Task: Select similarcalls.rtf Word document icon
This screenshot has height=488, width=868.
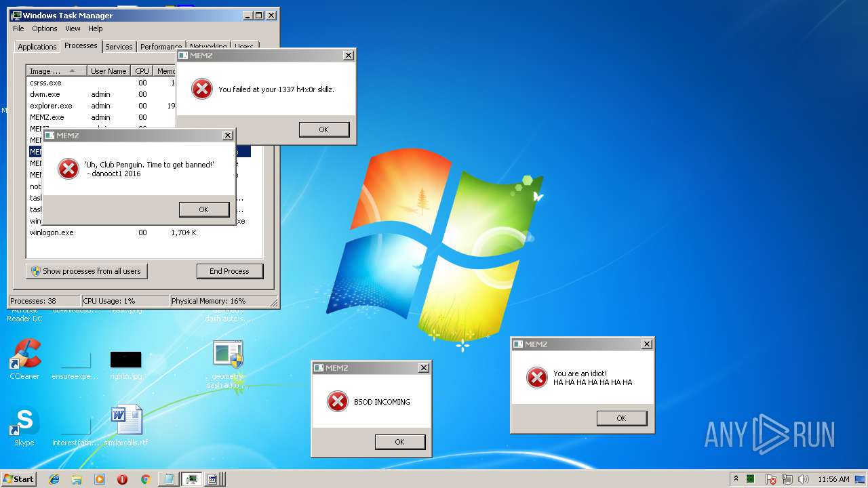Action: click(126, 426)
